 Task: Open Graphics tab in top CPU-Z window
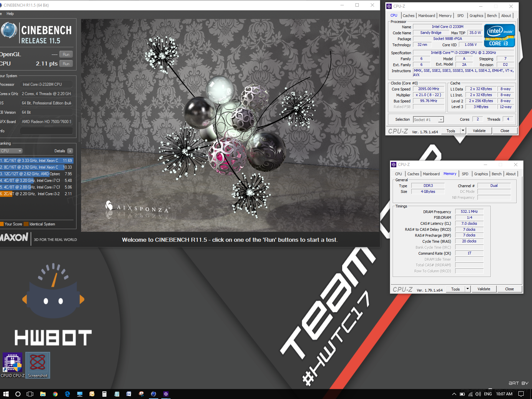point(476,16)
